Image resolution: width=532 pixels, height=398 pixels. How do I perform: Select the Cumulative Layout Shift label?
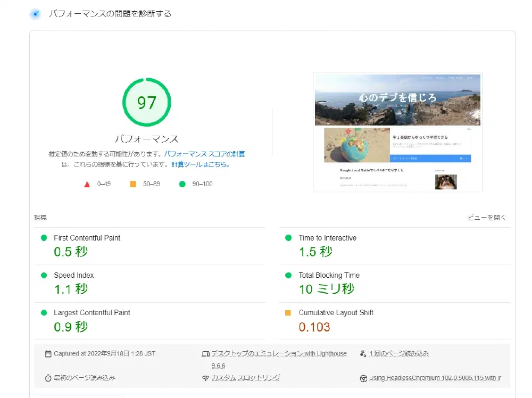336,312
